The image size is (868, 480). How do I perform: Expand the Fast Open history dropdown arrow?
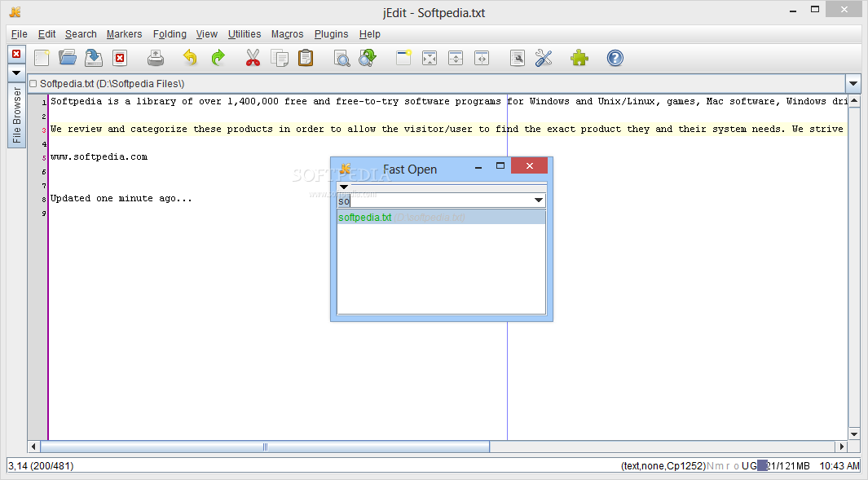point(539,200)
